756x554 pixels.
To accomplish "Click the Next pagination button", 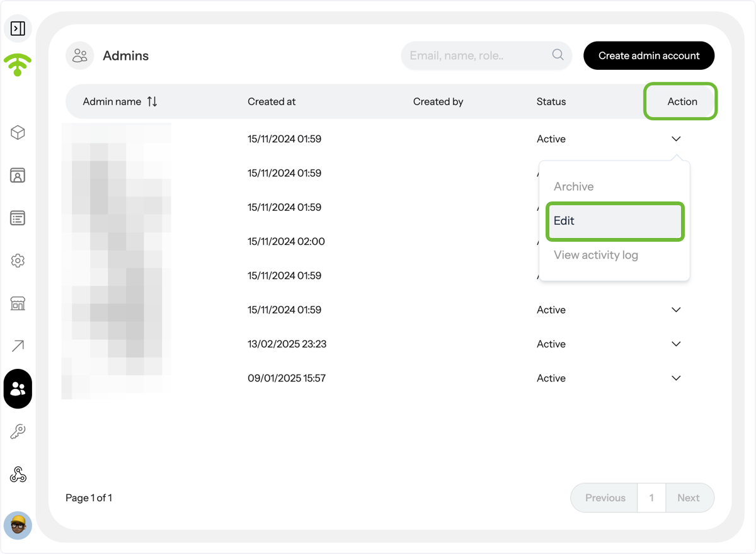I will 689,498.
